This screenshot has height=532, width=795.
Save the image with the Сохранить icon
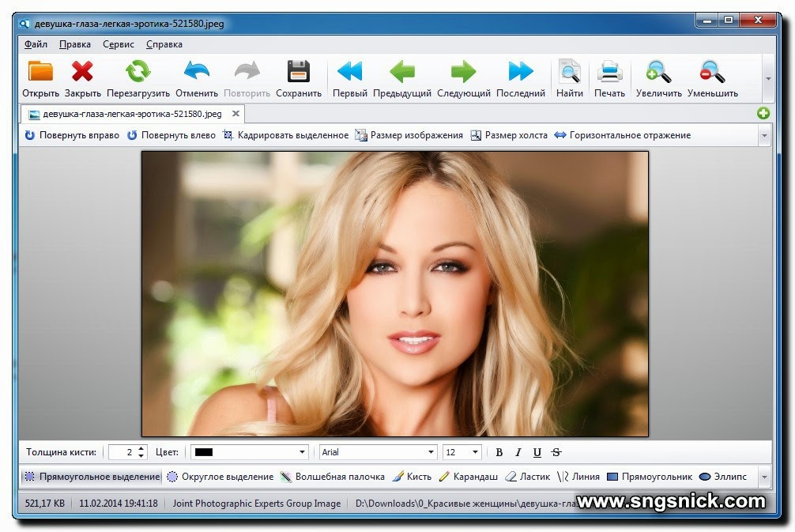click(x=299, y=77)
